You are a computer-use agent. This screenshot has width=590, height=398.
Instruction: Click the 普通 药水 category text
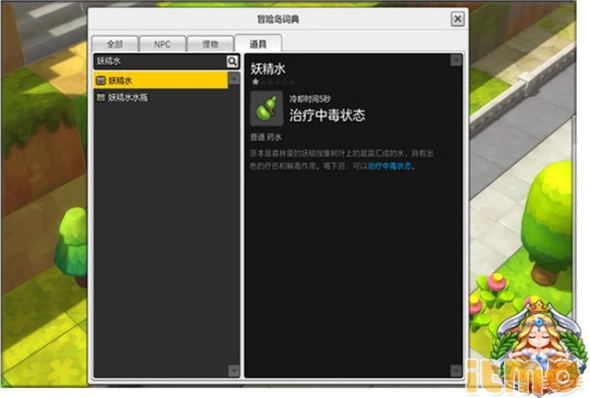pos(266,137)
